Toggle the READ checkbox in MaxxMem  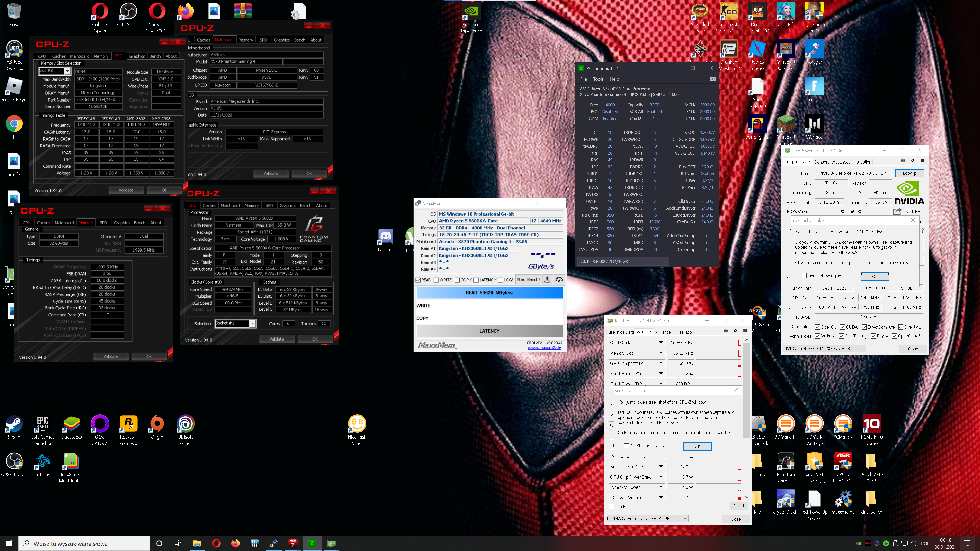[x=419, y=280]
